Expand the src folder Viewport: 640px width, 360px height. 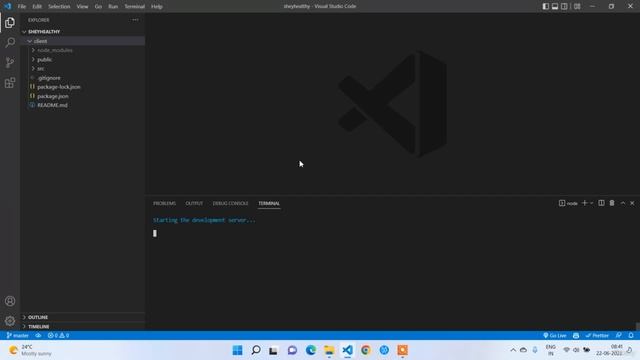[83, 69]
